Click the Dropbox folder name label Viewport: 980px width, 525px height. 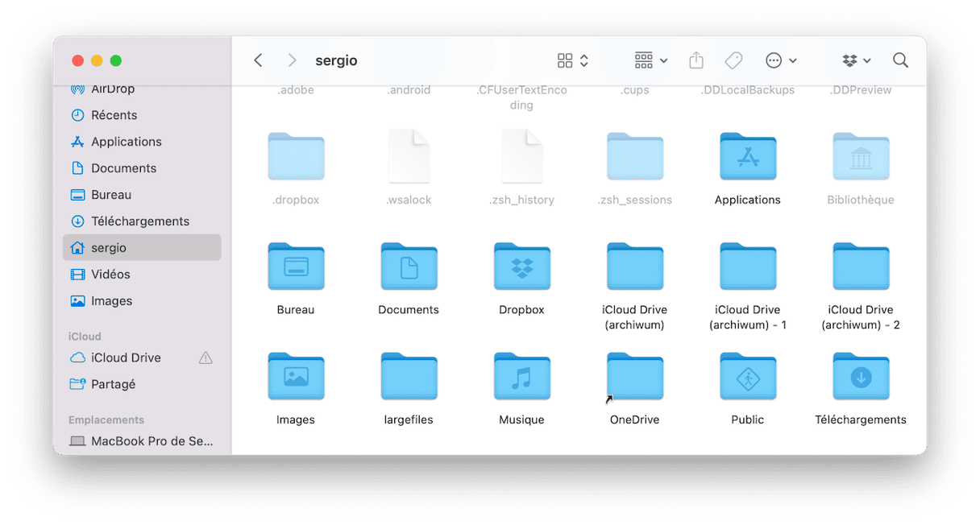click(521, 310)
